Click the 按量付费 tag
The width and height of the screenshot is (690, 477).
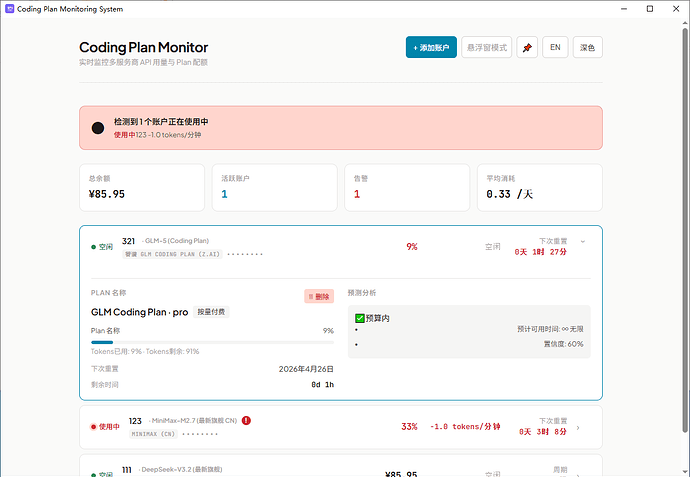coord(211,312)
